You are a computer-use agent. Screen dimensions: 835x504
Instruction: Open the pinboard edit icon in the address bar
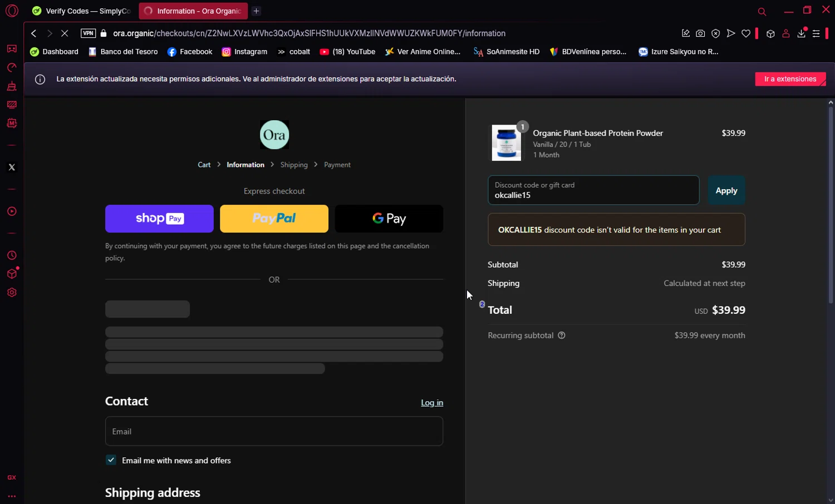point(686,33)
